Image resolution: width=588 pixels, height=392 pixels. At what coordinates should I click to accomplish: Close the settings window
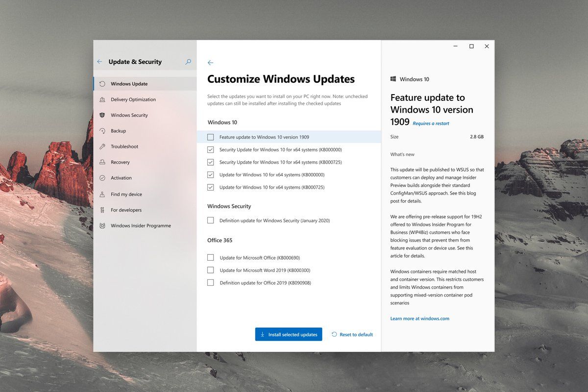click(487, 46)
